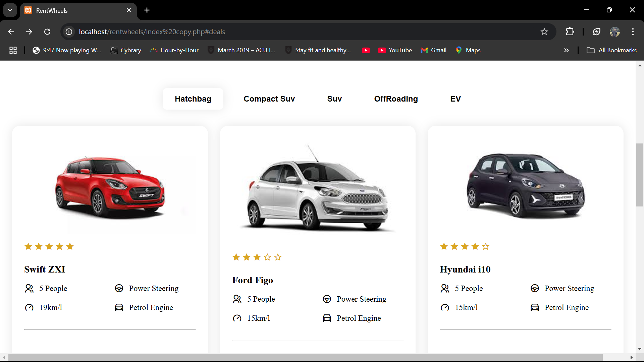Viewport: 644px width, 362px height.
Task: Click the Swift ZXI title
Action: click(45, 269)
